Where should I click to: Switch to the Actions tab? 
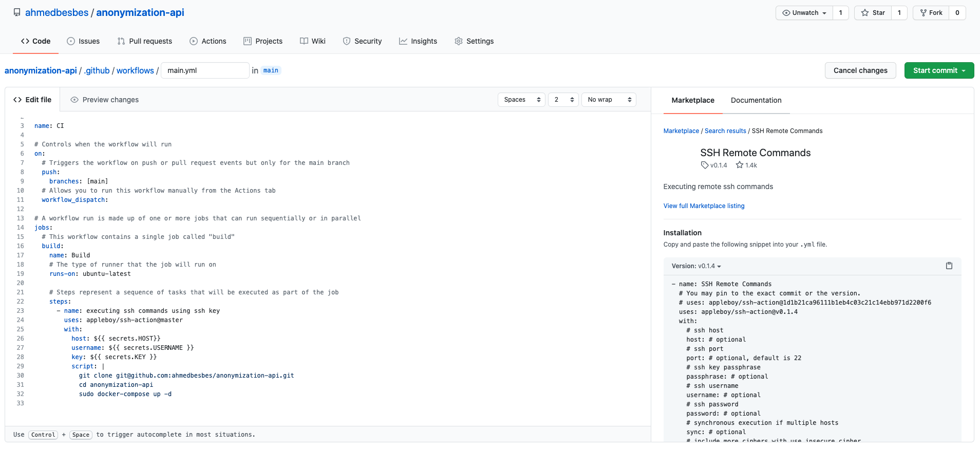[208, 41]
